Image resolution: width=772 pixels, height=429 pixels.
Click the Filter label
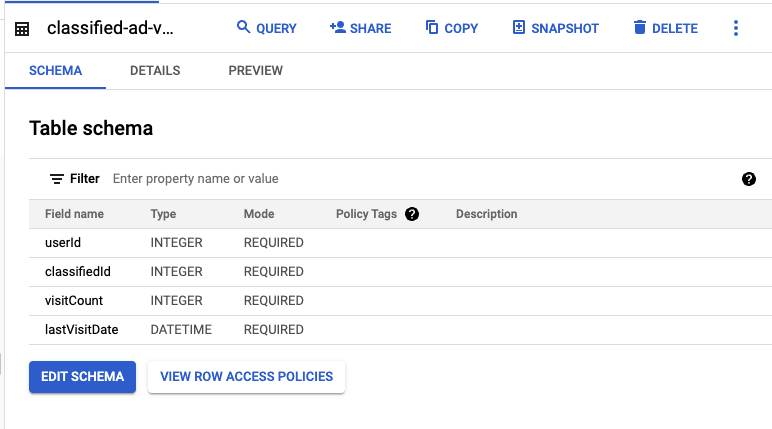point(85,178)
